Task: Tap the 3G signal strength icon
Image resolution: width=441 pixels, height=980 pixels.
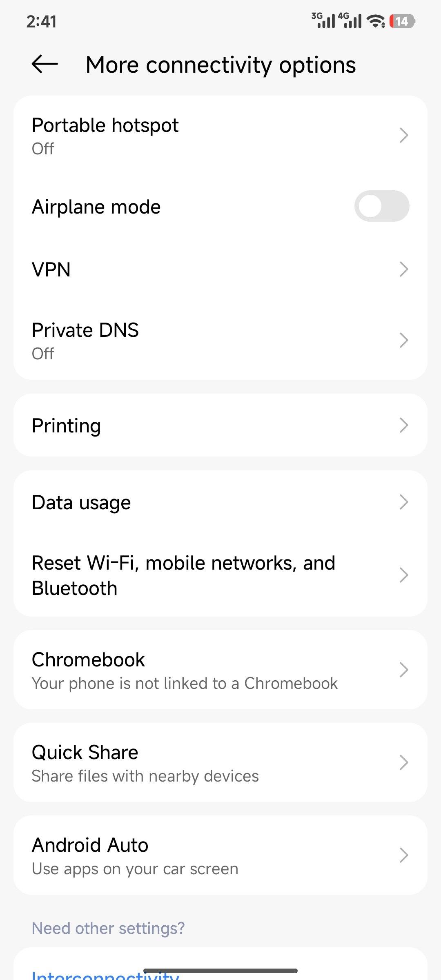Action: pos(323,20)
